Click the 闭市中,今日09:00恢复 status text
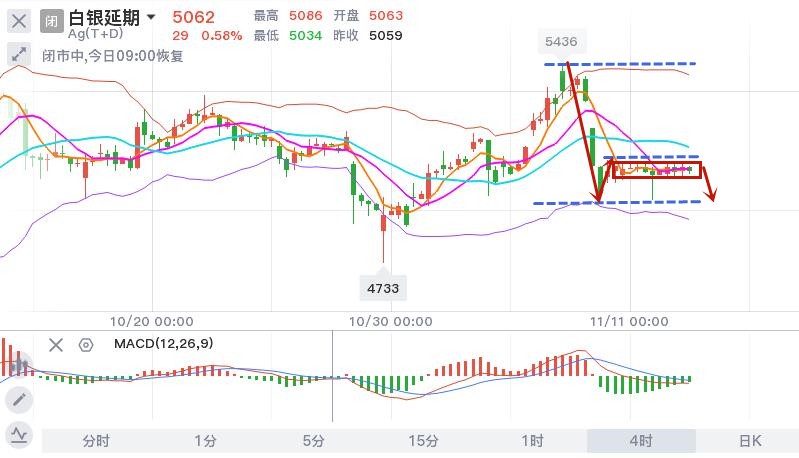 113,56
